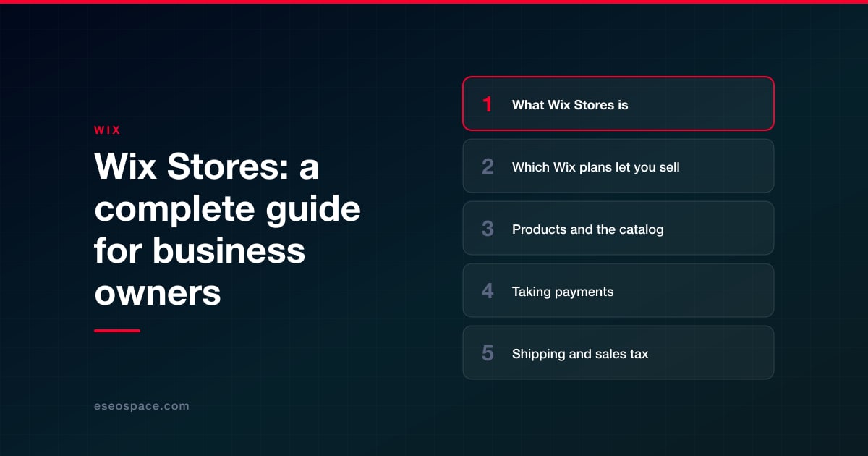Open the 'Products and the catalog' card

pos(618,228)
